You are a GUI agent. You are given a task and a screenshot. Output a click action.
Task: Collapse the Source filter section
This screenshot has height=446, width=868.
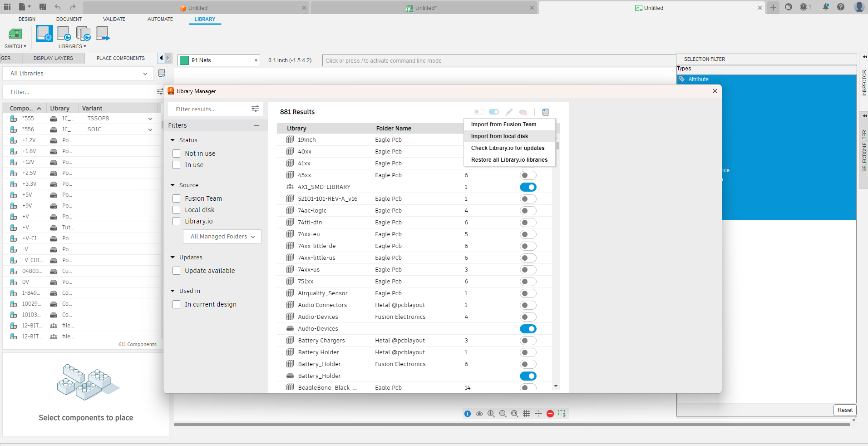coord(173,185)
